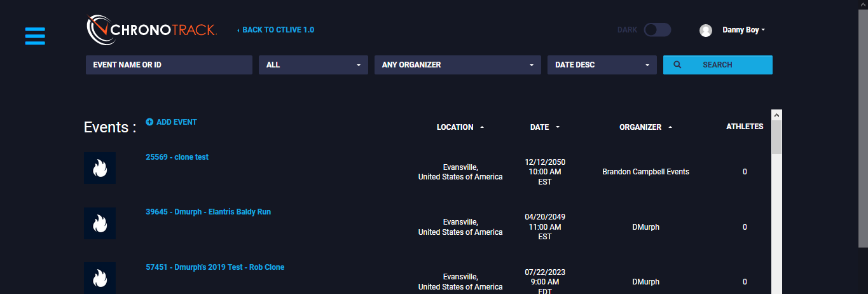Screen dimensions: 868x294
Task: Expand the Any Organizer dropdown
Action: point(457,65)
